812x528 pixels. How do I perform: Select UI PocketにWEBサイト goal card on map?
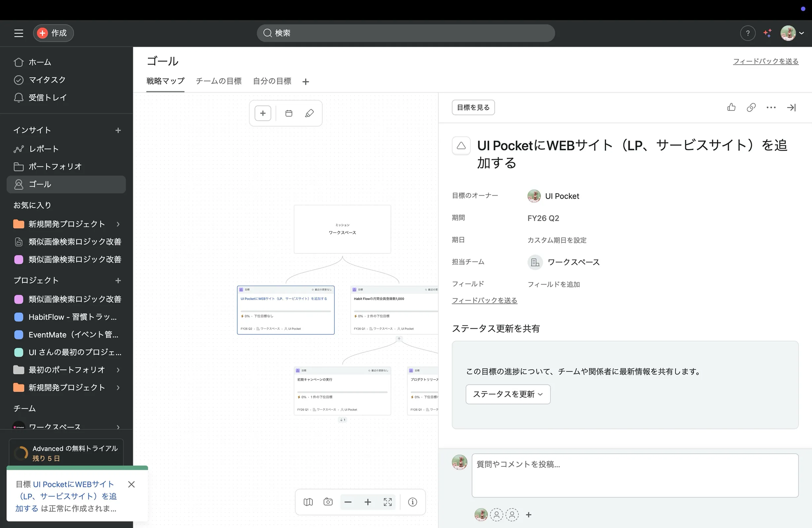286,310
